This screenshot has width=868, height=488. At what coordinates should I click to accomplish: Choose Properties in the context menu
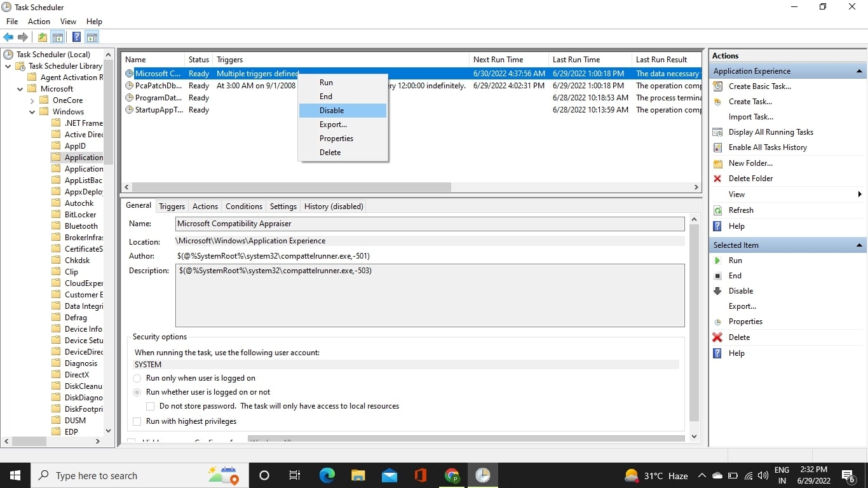(342, 139)
